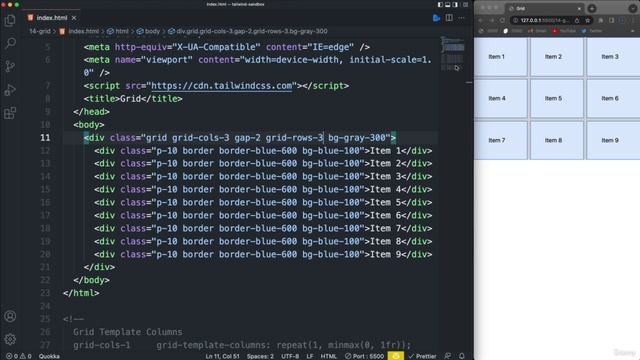This screenshot has height=360, width=640.
Task: Split the editor to the right
Action: click(449, 18)
